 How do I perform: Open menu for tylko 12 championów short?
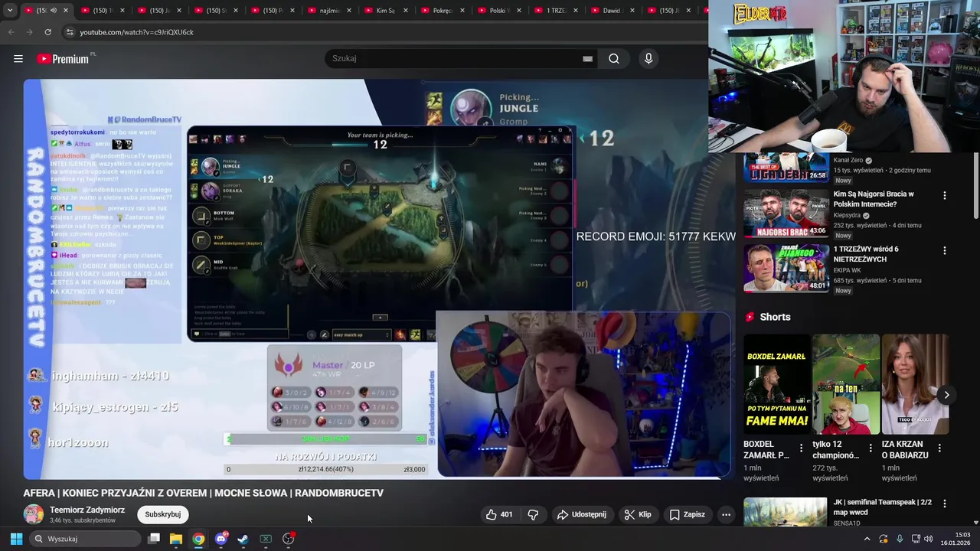coord(871,448)
